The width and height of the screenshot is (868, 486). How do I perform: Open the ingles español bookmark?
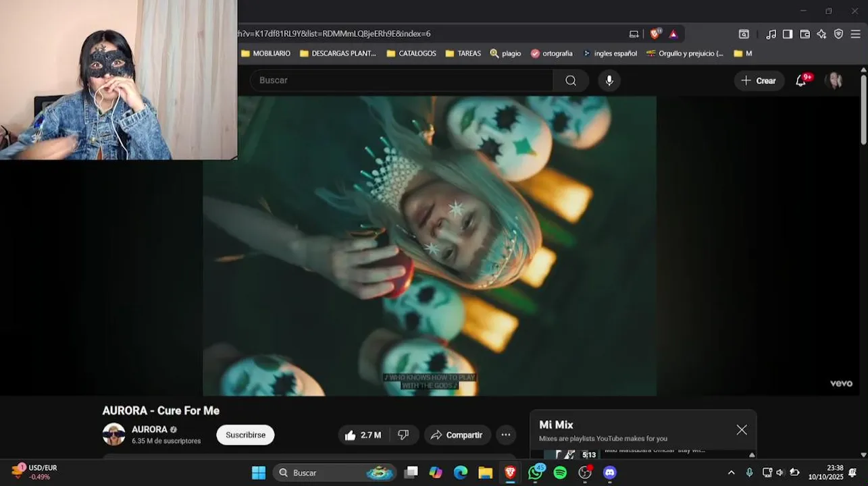pos(610,53)
